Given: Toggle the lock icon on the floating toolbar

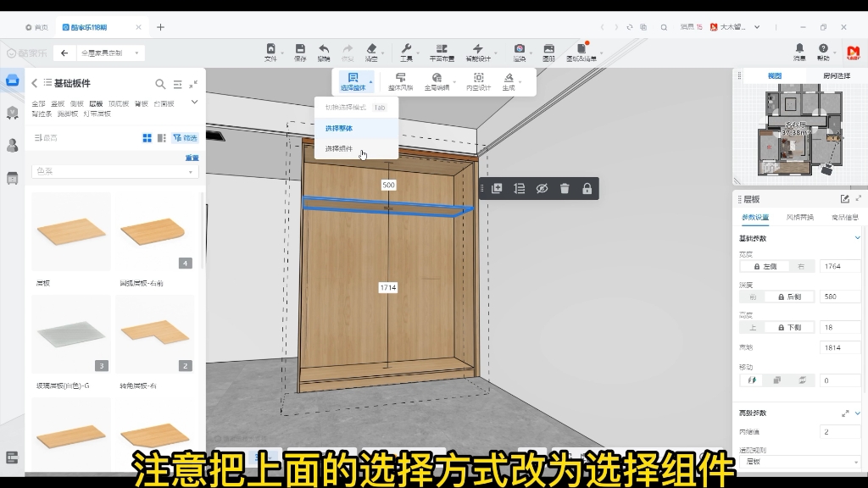Looking at the screenshot, I should pyautogui.click(x=587, y=189).
